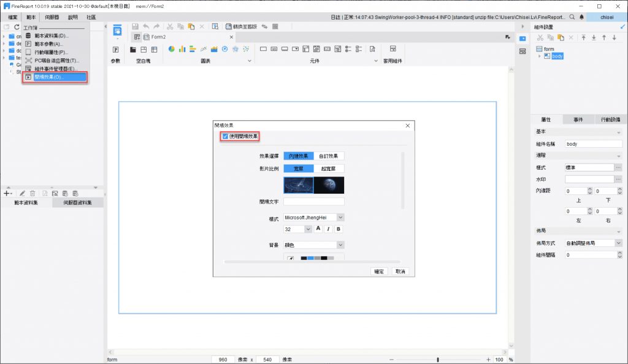Viewport: 628px width, 364px height.
Task: Insert a pie chart component
Action: pos(172,49)
